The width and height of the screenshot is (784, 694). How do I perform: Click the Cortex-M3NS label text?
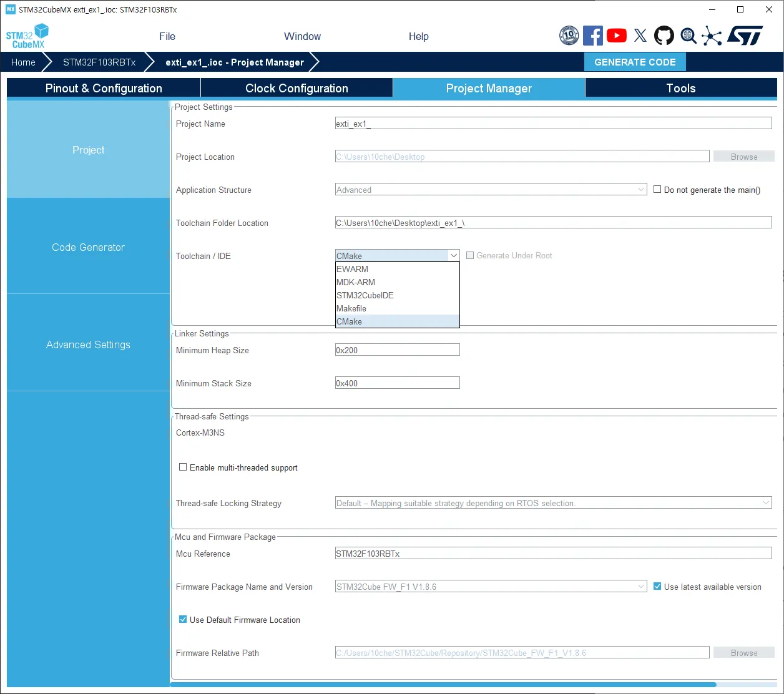point(200,433)
